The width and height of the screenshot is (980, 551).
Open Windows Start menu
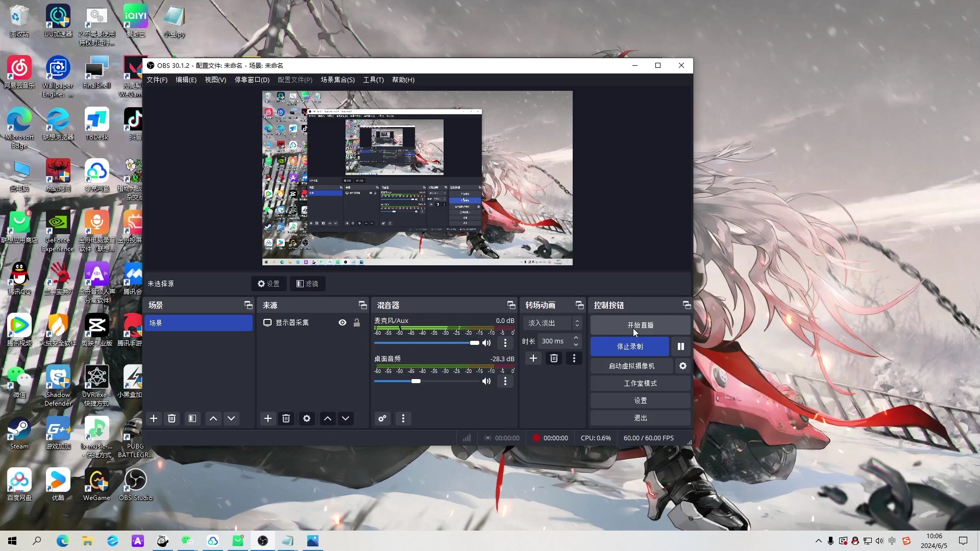(x=12, y=541)
